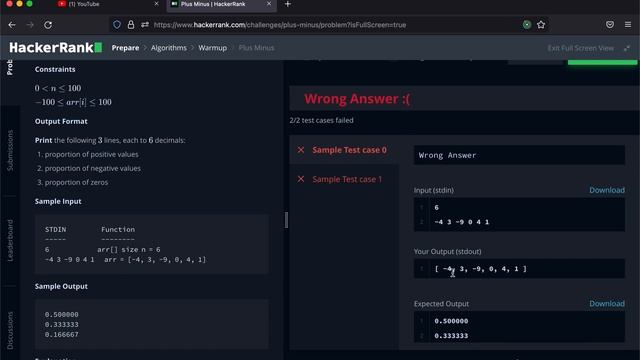Click the browser forward arrow
Image resolution: width=640 pixels, height=360 pixels.
coord(30,25)
